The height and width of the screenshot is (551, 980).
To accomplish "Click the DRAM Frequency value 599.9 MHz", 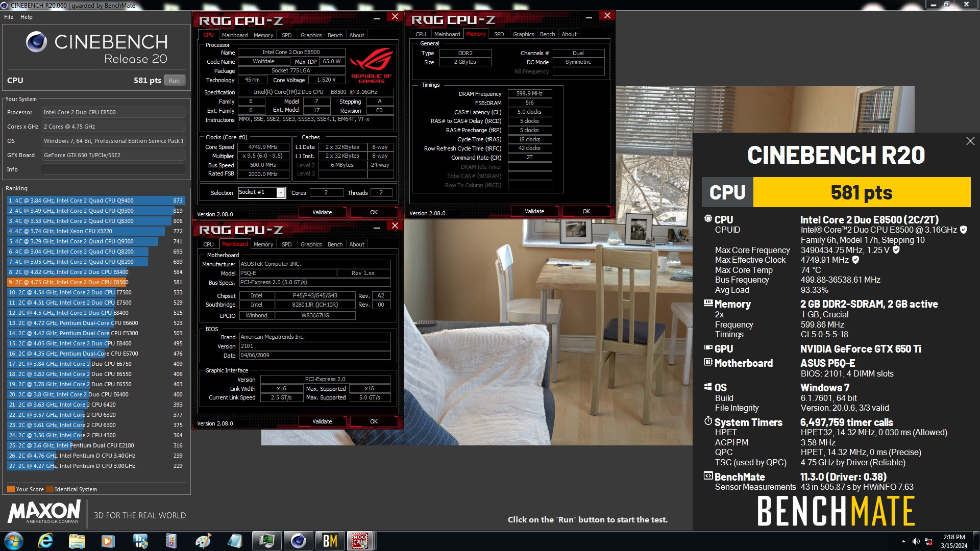I will [529, 93].
